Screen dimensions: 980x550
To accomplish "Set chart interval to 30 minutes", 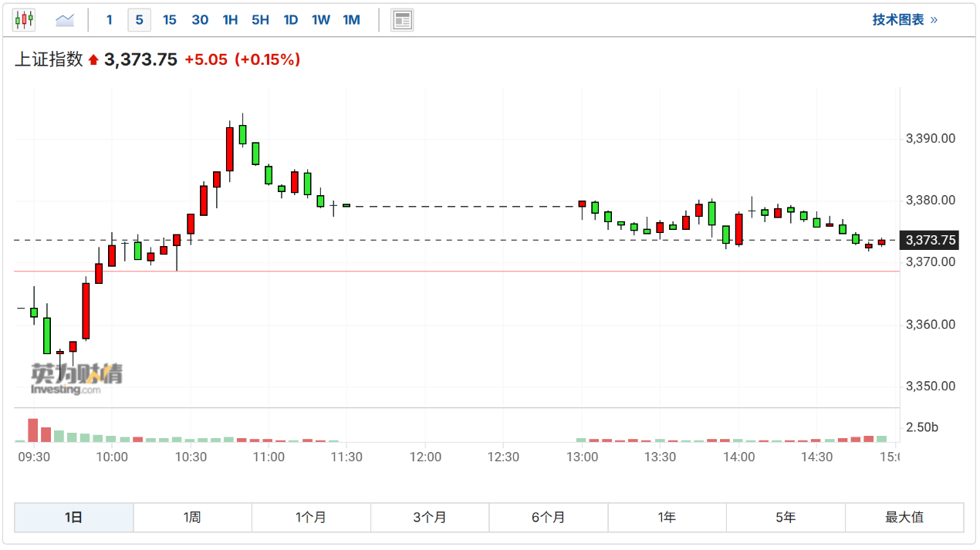I will [x=200, y=20].
